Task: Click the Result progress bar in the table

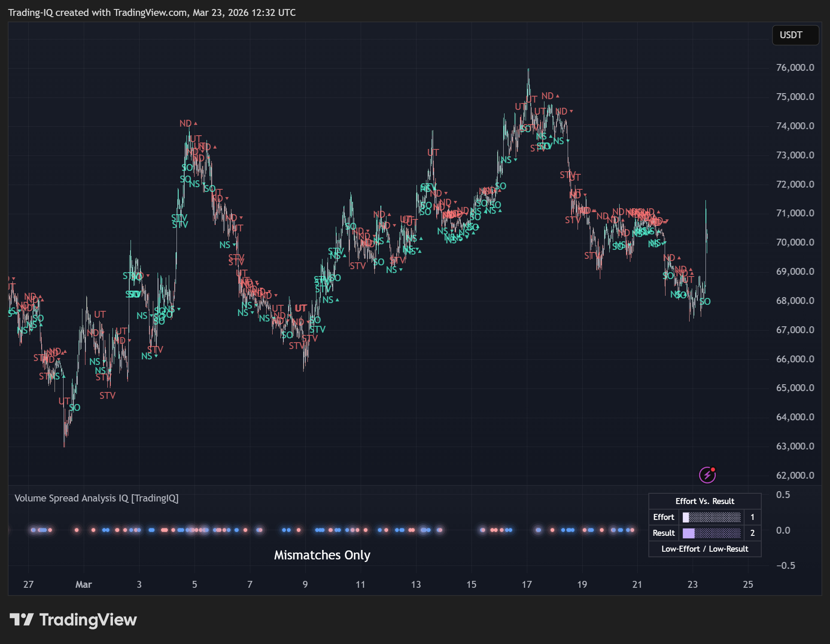Action: [x=712, y=533]
